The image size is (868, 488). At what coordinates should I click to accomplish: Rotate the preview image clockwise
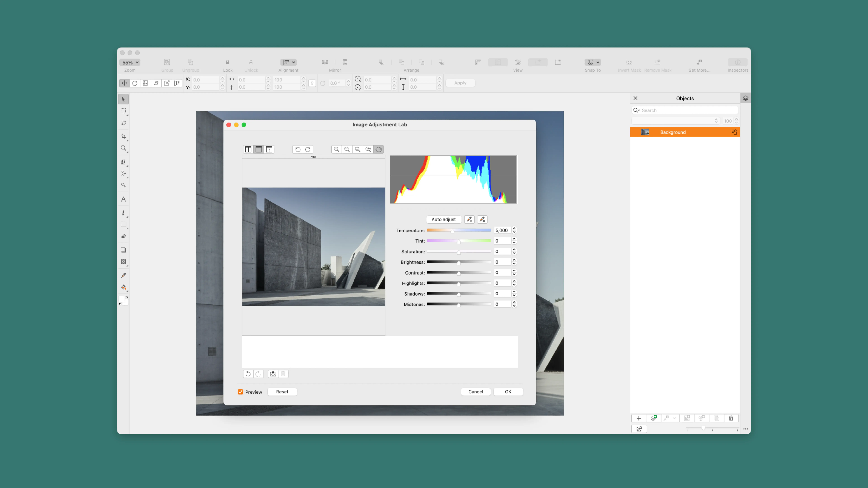click(308, 149)
